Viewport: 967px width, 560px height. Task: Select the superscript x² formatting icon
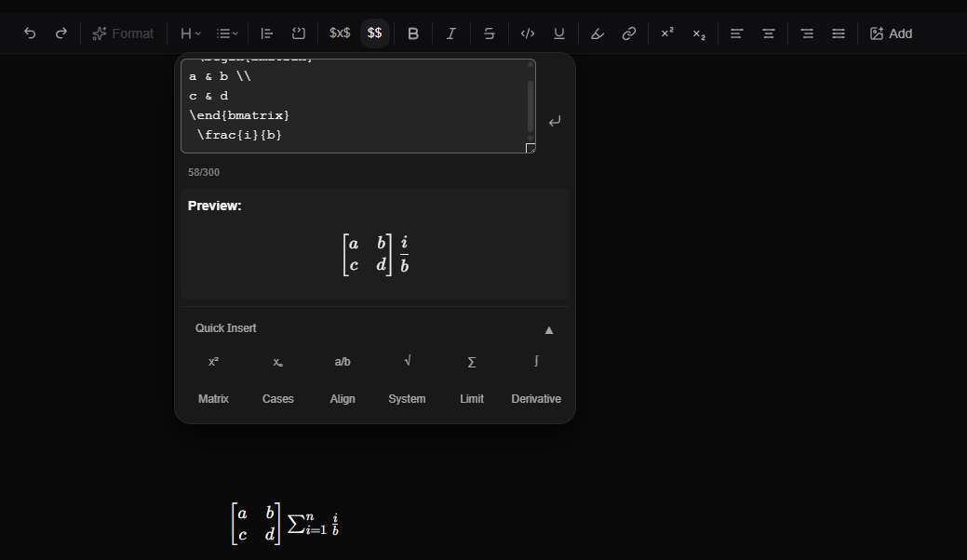tap(666, 33)
